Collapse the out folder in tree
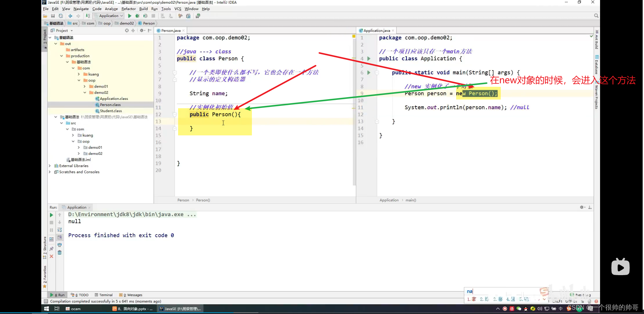644x314 pixels. click(x=56, y=44)
